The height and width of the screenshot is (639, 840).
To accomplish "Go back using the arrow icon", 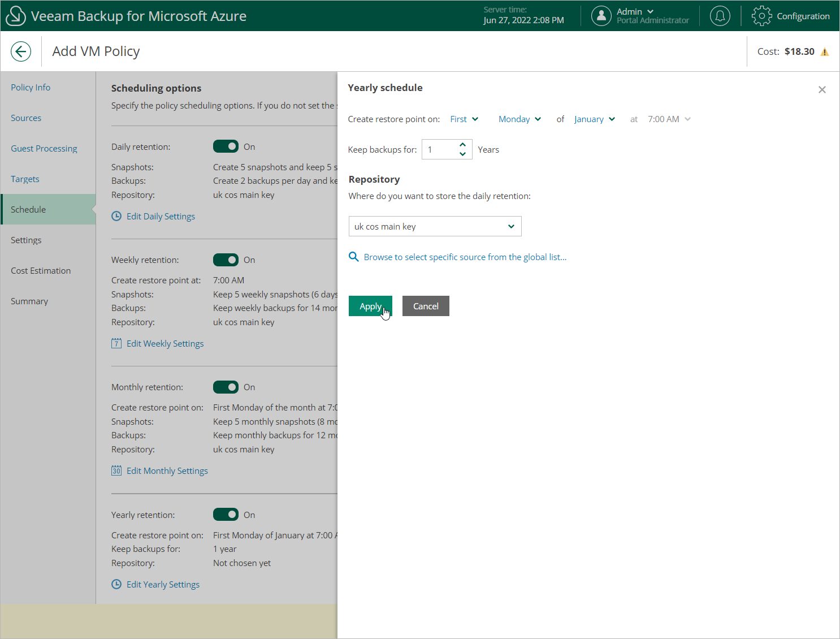I will [21, 51].
